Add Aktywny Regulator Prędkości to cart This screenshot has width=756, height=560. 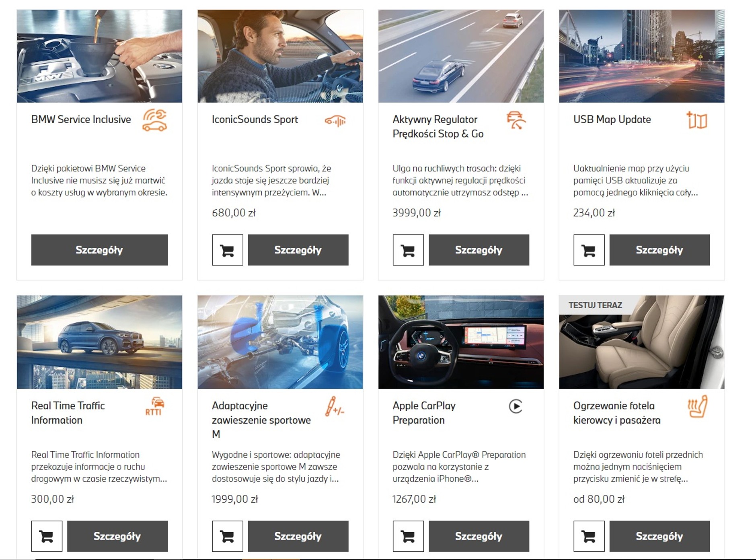[x=408, y=250]
